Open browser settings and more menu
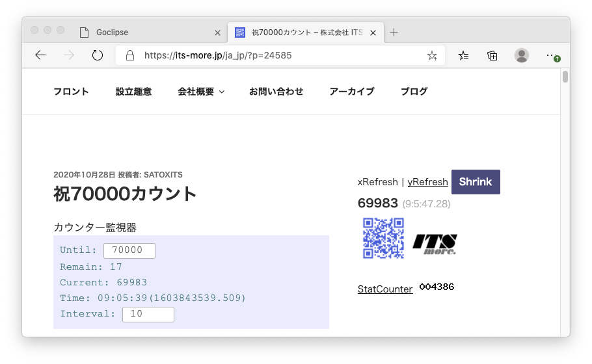Screen dimensions: 592x364 [x=552, y=55]
